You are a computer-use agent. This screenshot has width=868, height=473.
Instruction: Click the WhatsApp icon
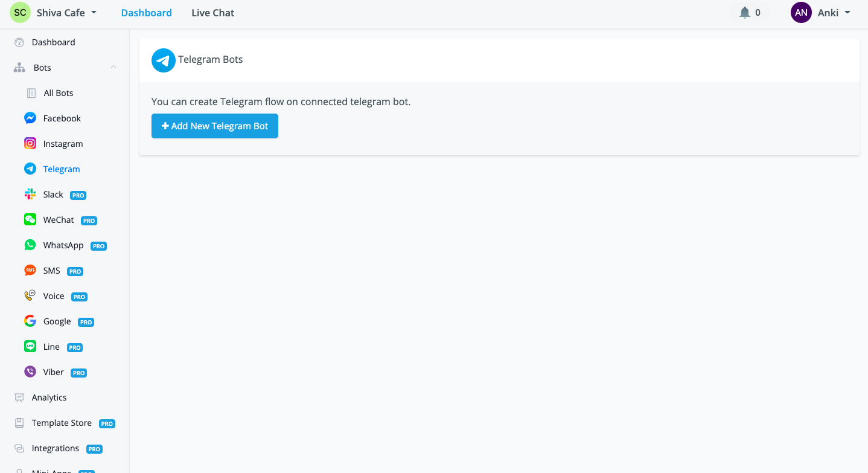(x=30, y=245)
